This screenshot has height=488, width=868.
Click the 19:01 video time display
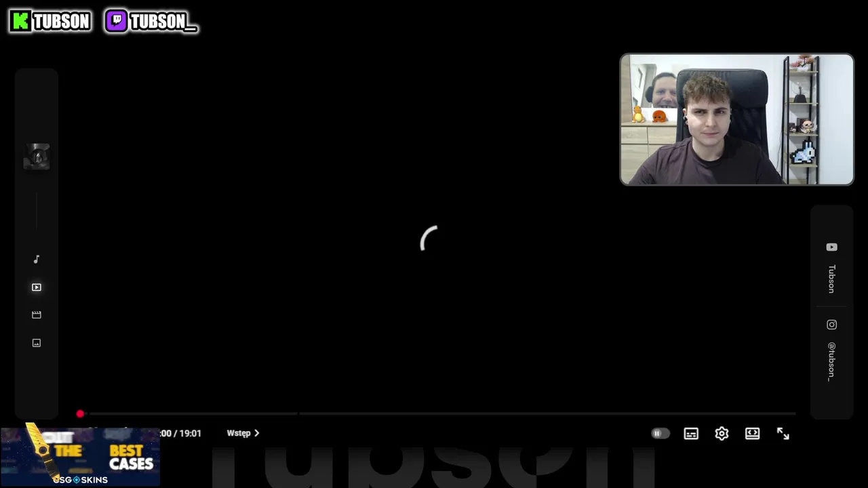(191, 433)
